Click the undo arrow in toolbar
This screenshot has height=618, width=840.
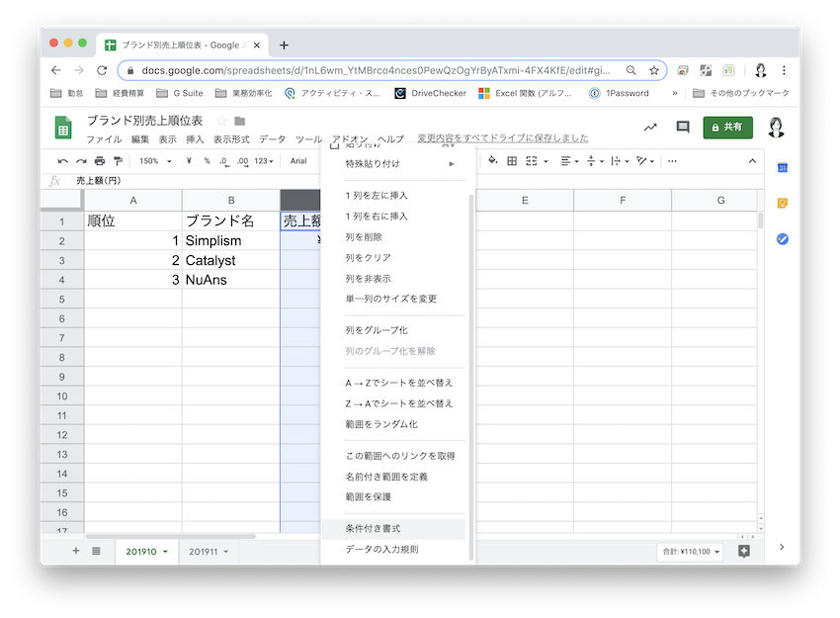click(x=63, y=161)
